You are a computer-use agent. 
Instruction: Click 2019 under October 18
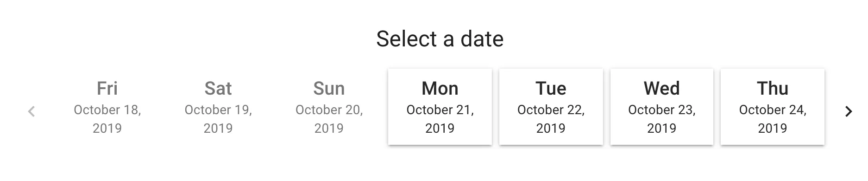click(x=107, y=128)
